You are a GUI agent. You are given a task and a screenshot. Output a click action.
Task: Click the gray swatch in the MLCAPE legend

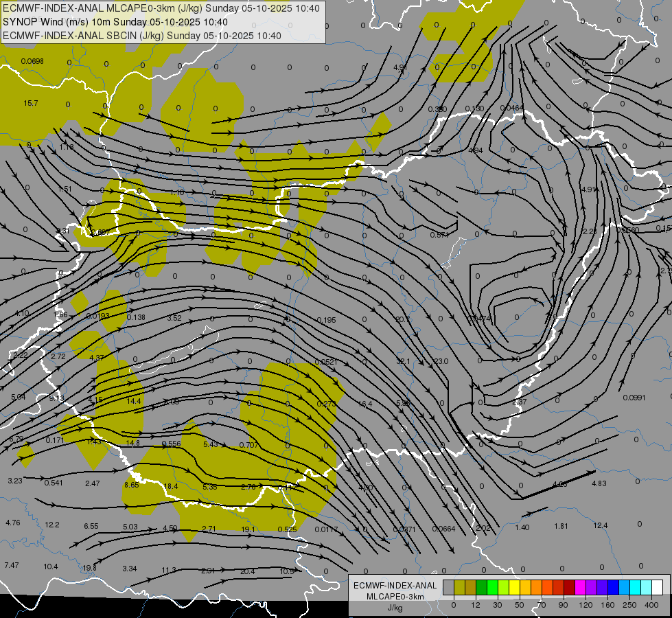[449, 587]
